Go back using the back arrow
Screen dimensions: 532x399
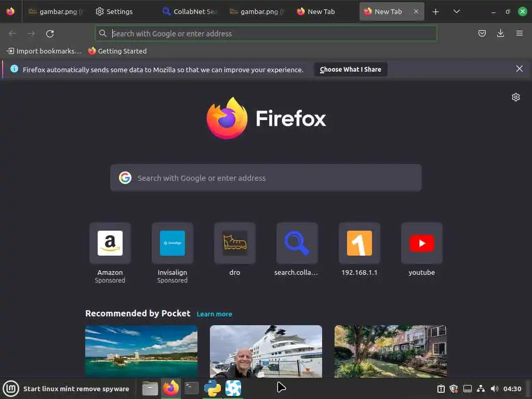(12, 34)
